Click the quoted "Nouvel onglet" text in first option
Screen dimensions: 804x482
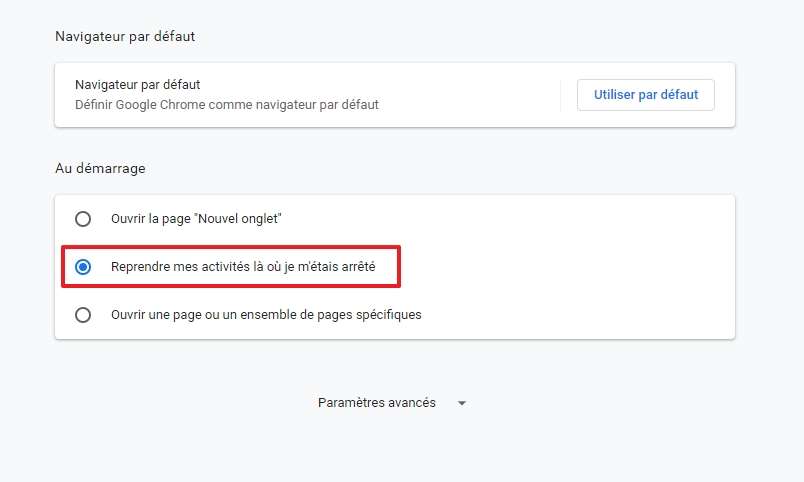pyautogui.click(x=240, y=219)
